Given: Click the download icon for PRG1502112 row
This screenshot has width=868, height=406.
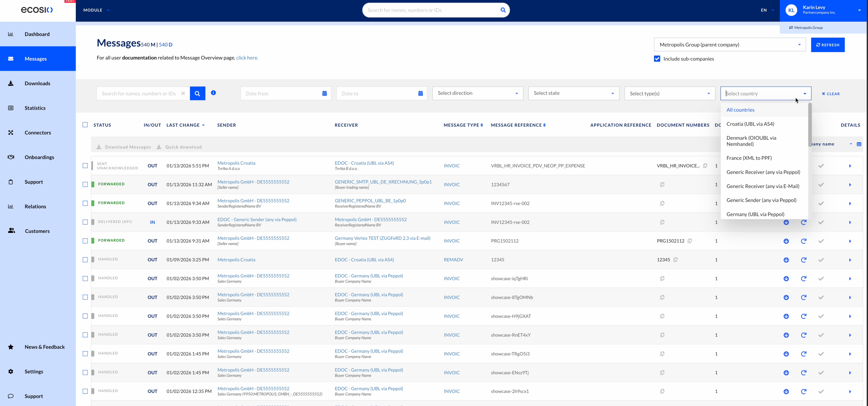Looking at the screenshot, I should tap(786, 241).
